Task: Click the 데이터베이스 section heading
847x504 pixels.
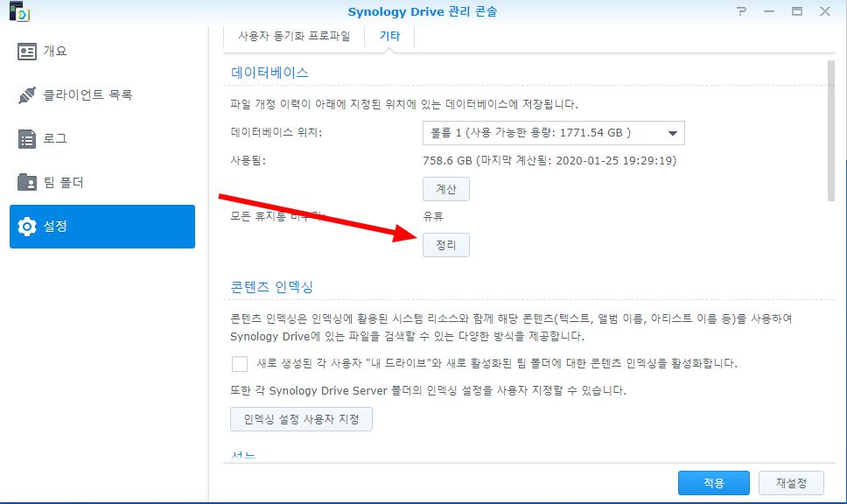Action: point(269,73)
